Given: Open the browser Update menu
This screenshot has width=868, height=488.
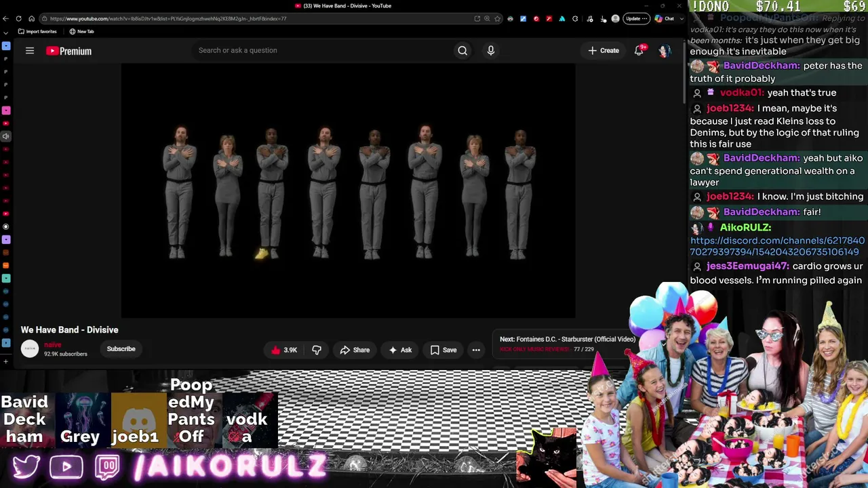Looking at the screenshot, I should click(x=636, y=18).
